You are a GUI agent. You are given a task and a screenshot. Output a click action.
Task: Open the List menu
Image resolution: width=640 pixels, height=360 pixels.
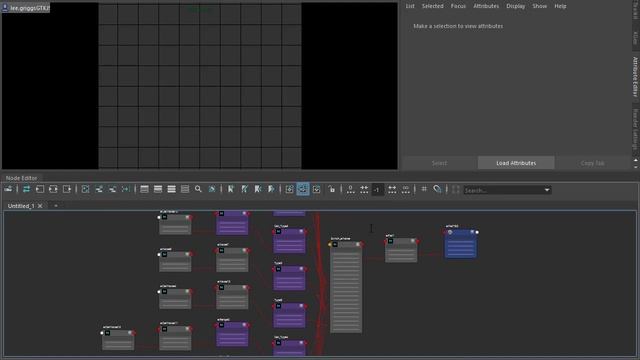(x=410, y=6)
